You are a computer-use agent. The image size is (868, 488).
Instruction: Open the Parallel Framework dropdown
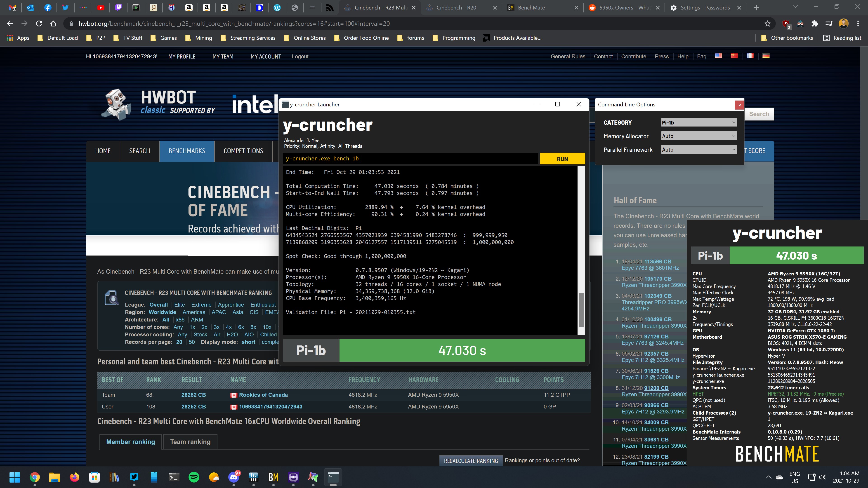point(699,150)
